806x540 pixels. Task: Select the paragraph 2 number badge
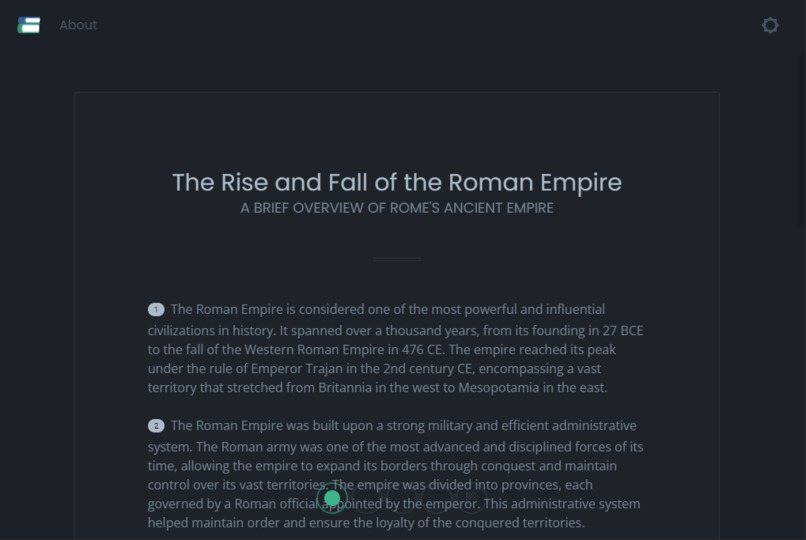pyautogui.click(x=156, y=425)
